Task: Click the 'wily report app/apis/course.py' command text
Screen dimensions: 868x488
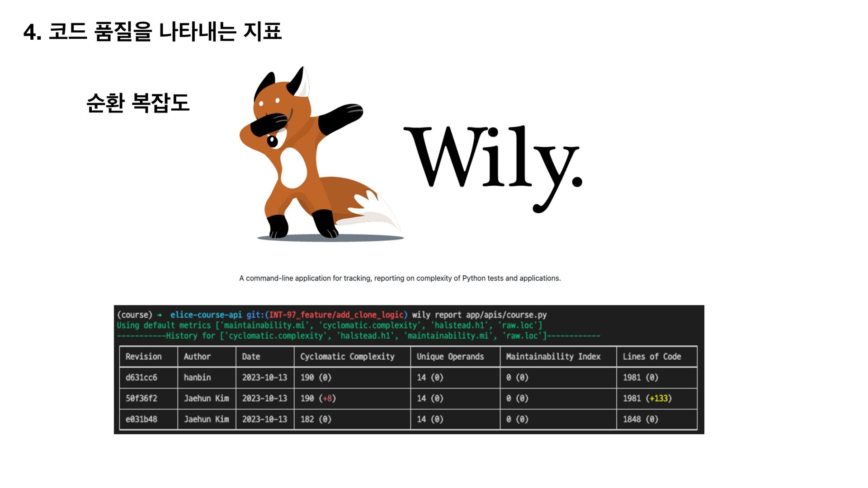Action: tap(479, 315)
